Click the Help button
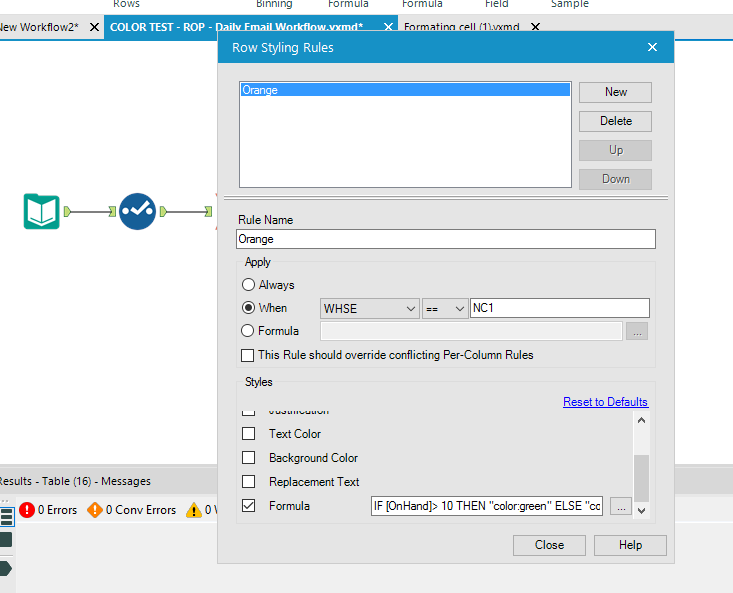This screenshot has height=593, width=733. coord(630,545)
